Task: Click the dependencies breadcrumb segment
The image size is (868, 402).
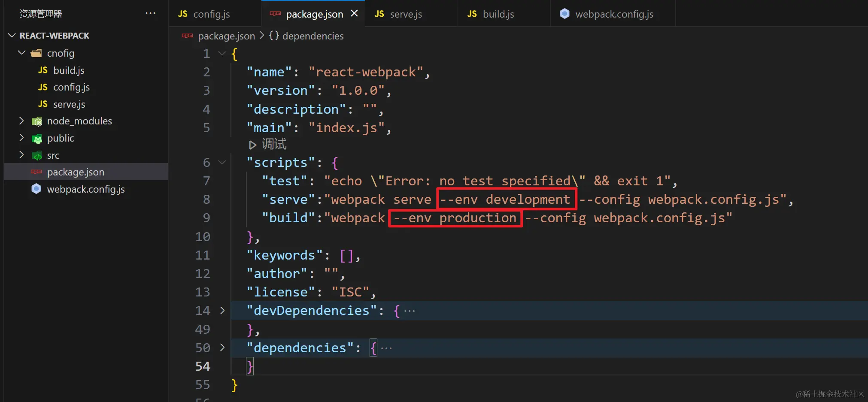Action: (313, 36)
